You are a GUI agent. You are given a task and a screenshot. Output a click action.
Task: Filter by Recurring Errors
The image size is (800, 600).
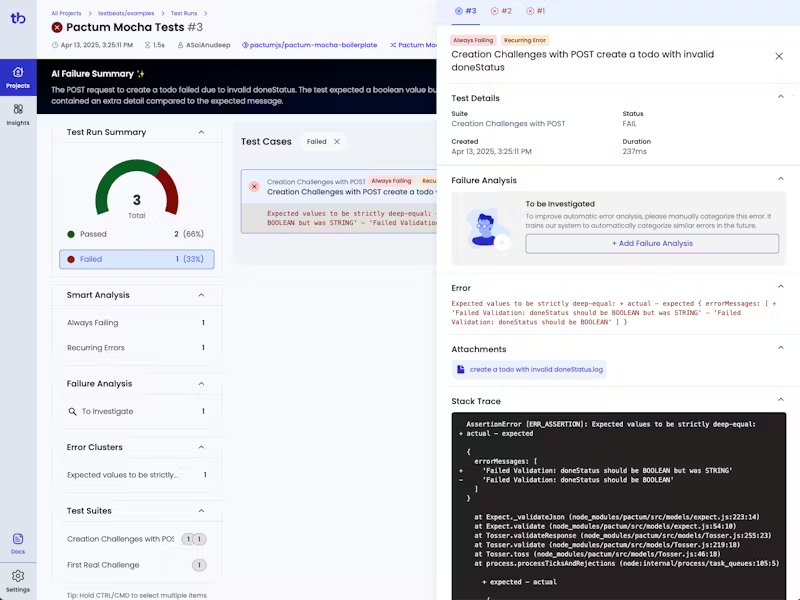[136, 348]
